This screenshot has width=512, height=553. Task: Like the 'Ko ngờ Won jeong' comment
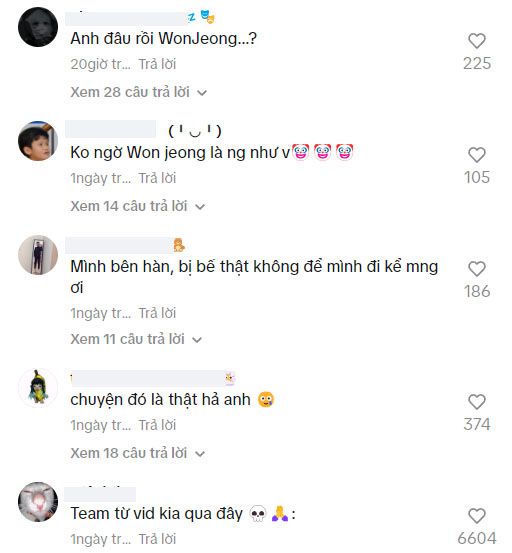click(x=477, y=155)
